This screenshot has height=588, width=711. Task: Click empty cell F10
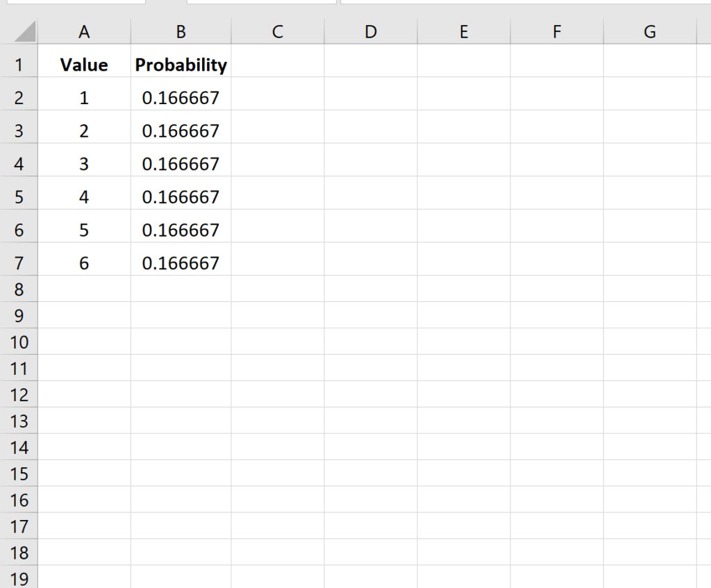click(x=556, y=342)
